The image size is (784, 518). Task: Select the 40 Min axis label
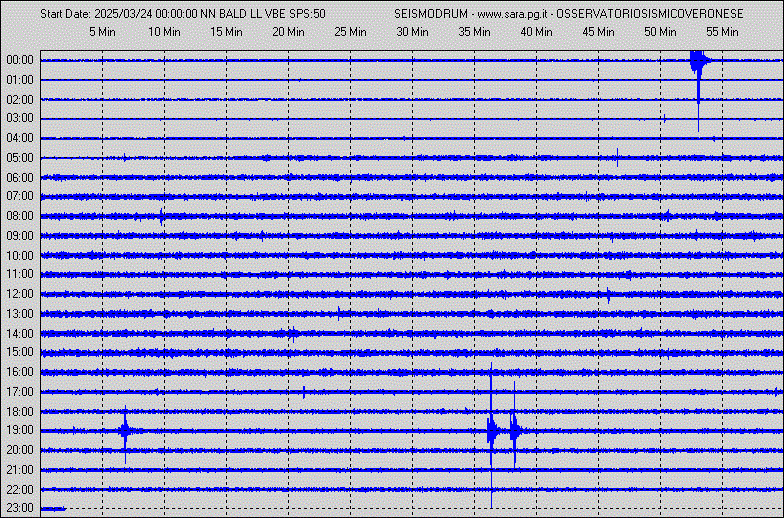click(536, 32)
